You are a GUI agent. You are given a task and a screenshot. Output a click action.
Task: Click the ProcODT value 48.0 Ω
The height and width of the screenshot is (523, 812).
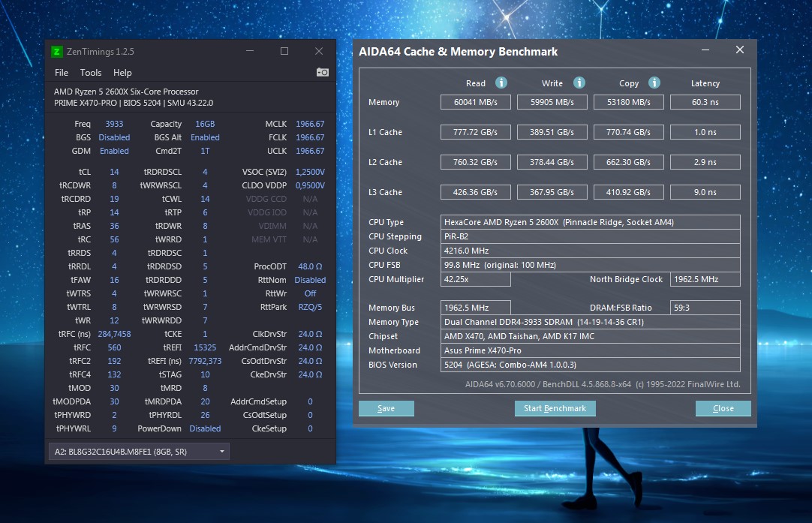click(x=310, y=266)
